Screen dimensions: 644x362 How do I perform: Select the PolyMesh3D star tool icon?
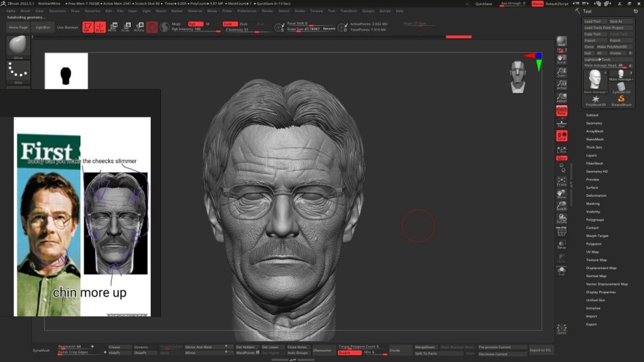(x=595, y=100)
